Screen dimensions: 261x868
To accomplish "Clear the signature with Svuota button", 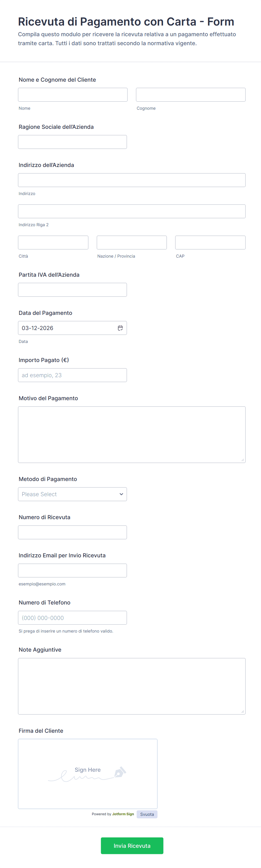I will click(x=147, y=814).
